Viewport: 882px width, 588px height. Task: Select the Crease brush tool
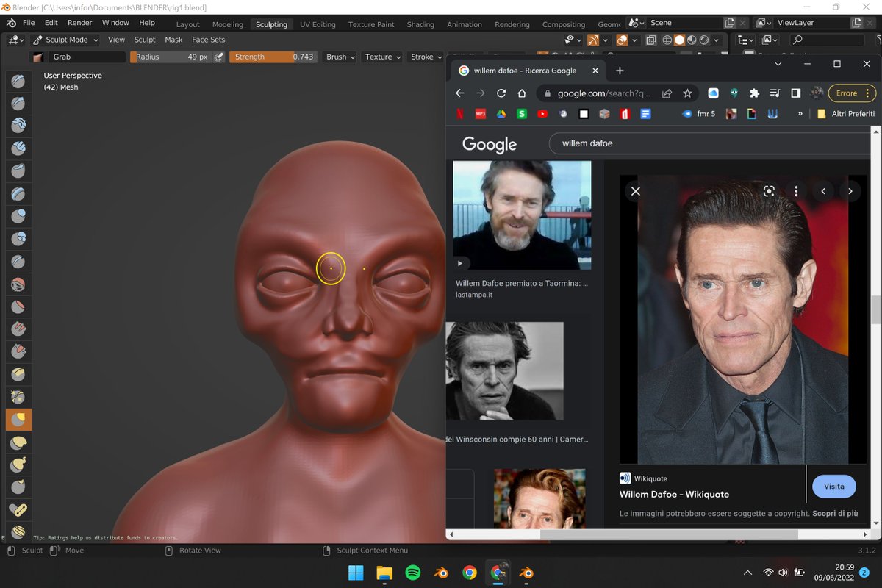point(18,262)
